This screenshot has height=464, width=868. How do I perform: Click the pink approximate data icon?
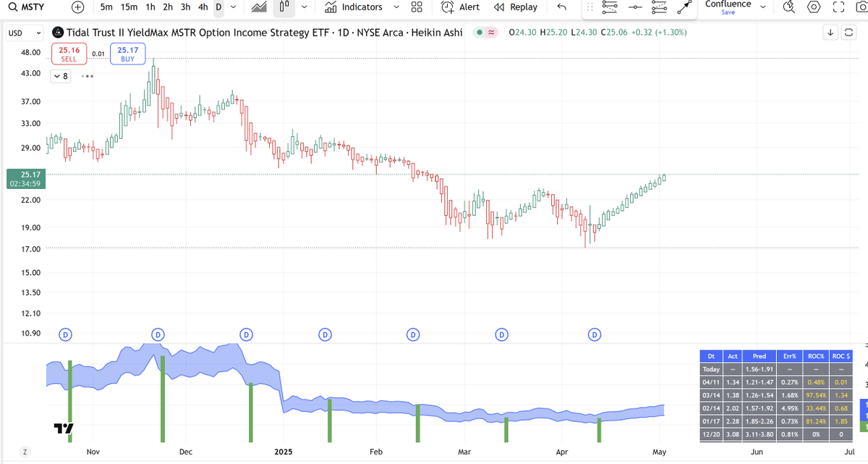492,33
